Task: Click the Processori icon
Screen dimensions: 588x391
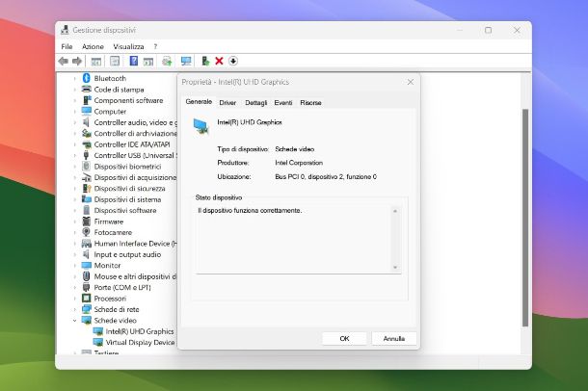Action: click(x=86, y=299)
